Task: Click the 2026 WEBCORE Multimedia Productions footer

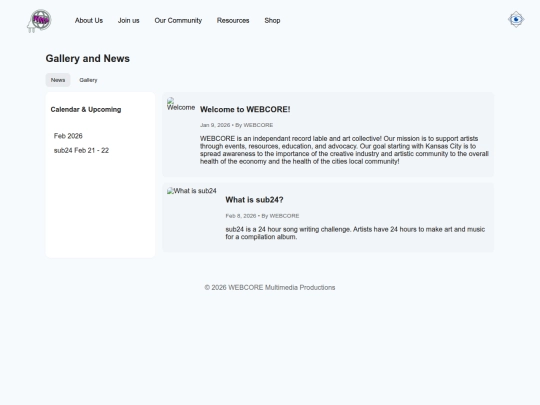Action: click(270, 288)
